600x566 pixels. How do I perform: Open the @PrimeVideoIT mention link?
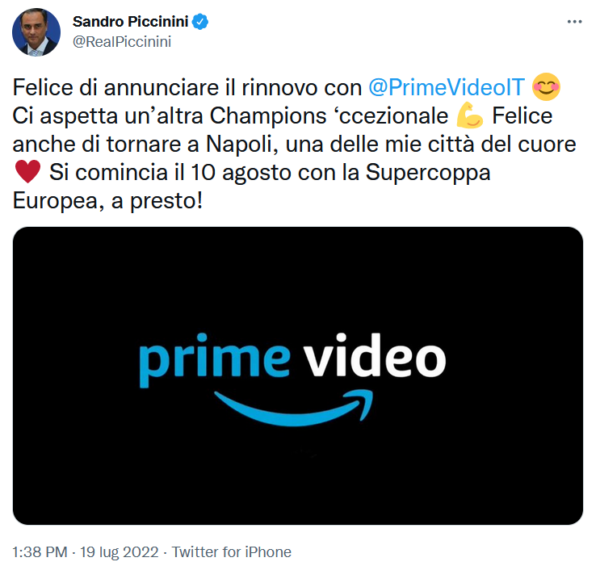point(446,88)
